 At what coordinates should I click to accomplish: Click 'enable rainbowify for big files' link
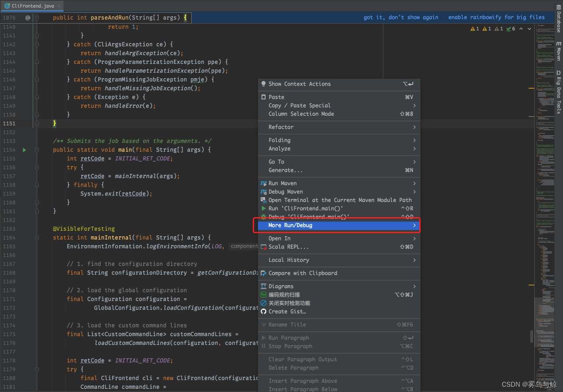[496, 17]
